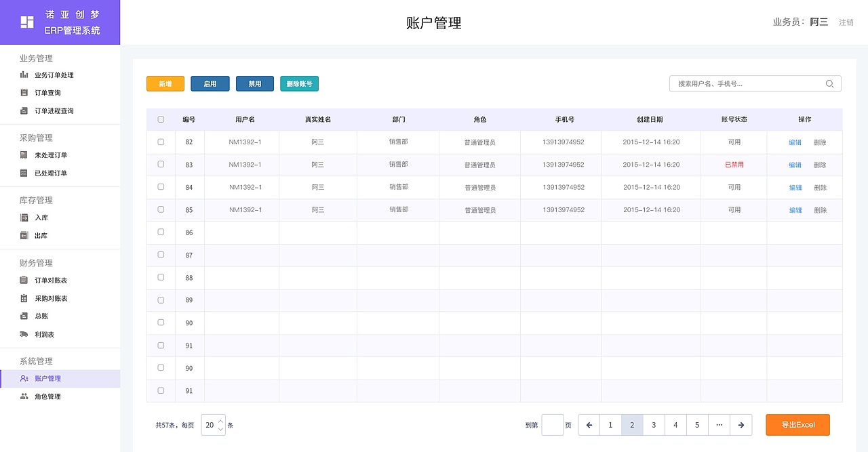Click the 利润表 truck icon
868x452 pixels.
[24, 333]
